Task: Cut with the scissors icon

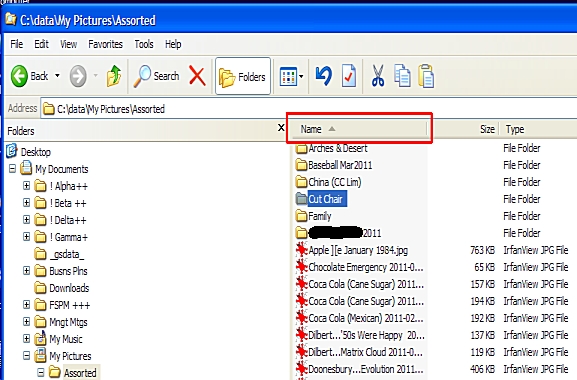Action: pos(378,76)
